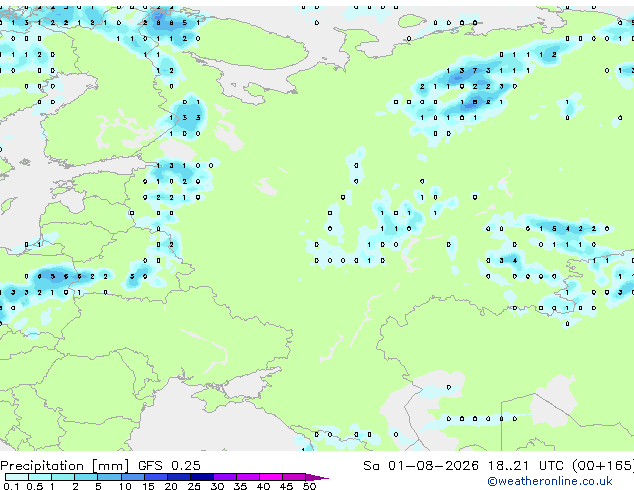Click the '15' legend scale label
Viewport: 634px width, 490px height.
(148, 486)
